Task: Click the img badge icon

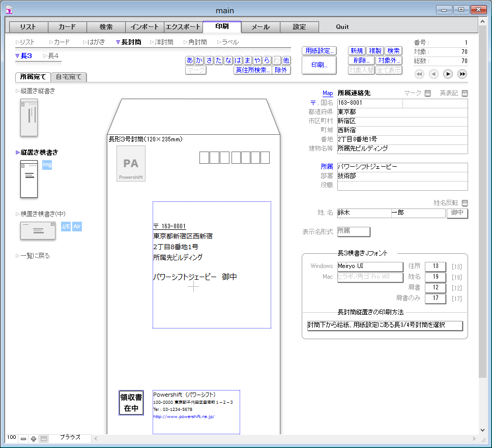Action: pos(47,165)
